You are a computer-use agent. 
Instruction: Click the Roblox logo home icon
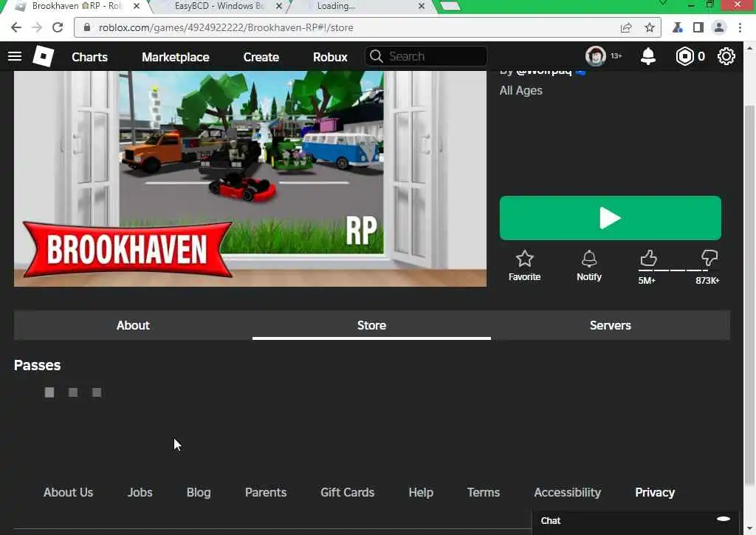point(43,56)
